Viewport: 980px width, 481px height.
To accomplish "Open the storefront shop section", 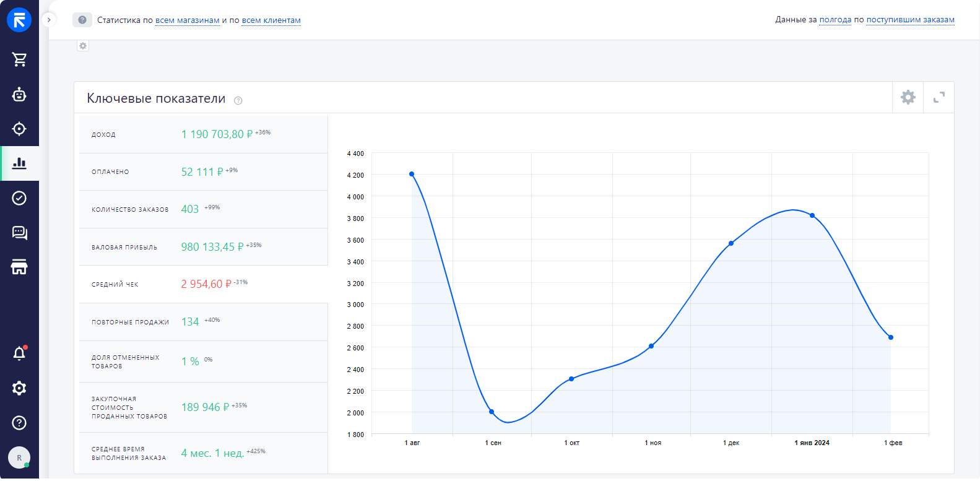I will [19, 267].
